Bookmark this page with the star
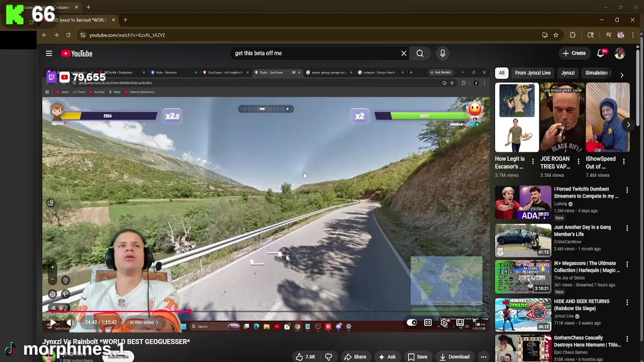The height and width of the screenshot is (362, 644). coord(555,35)
